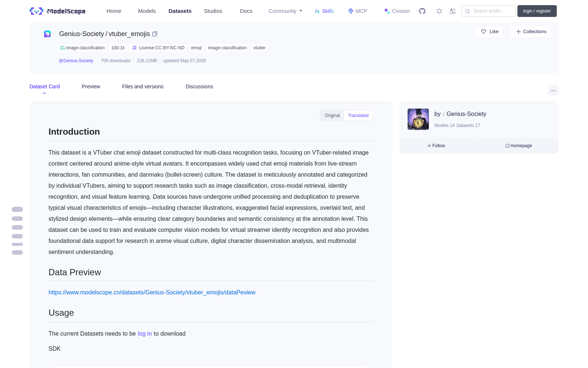
Task: Click the Introduction heading
Action: coord(74,132)
